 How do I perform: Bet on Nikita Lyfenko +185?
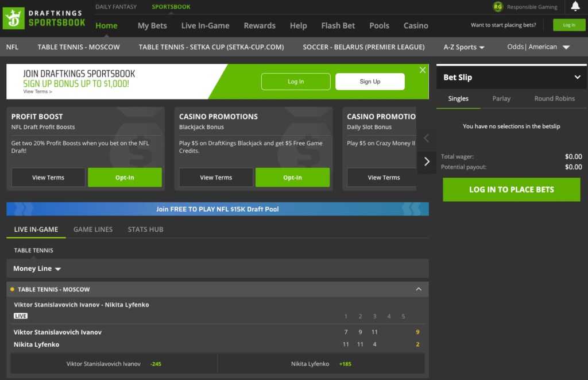click(x=322, y=363)
